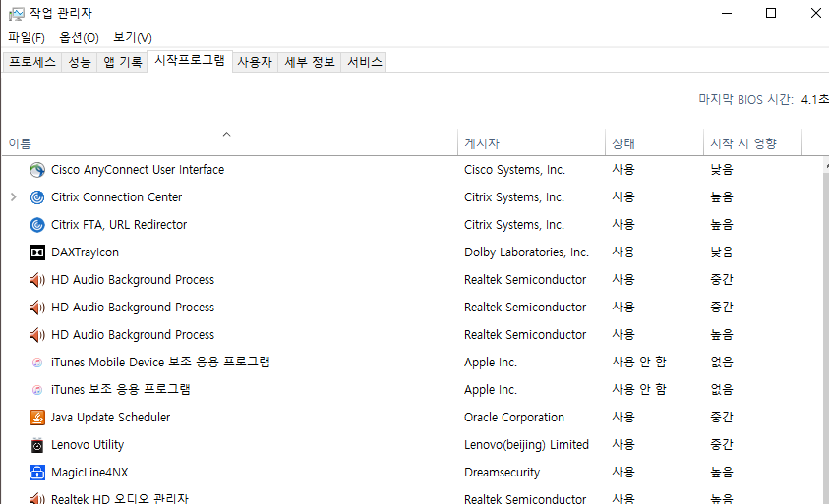The height and width of the screenshot is (504, 829).
Task: Click 중간 impact of Java Update Scheduler
Action: coord(722,418)
